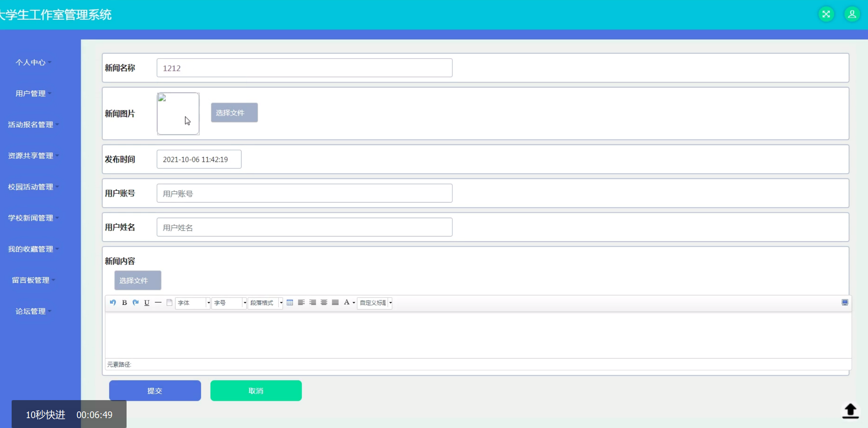This screenshot has width=868, height=428.
Task: Insert horizontal line with dash icon
Action: pos(158,302)
